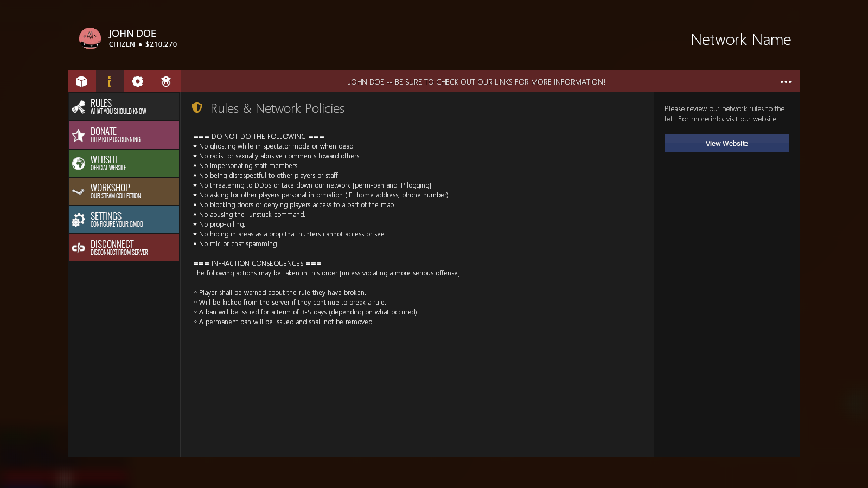Click the ticker message about links
This screenshot has width=868, height=488.
click(477, 82)
